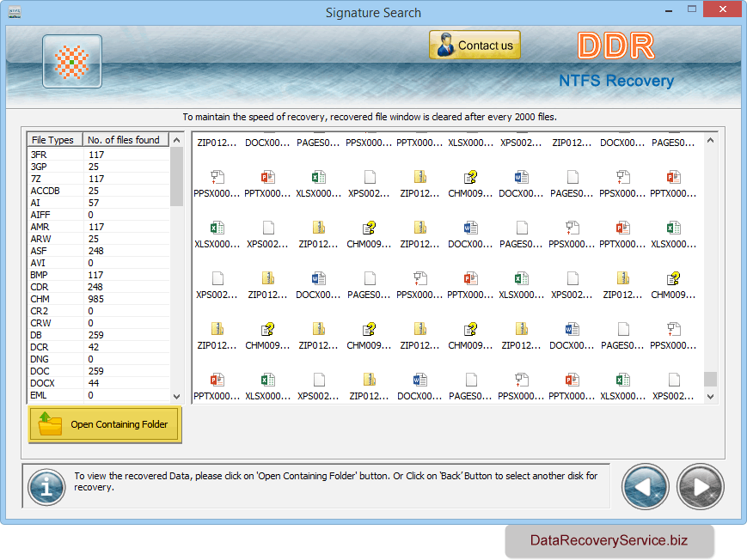Select the CHM009 icon in the row starting with XLSX000
This screenshot has width=747, height=560.
tap(370, 228)
